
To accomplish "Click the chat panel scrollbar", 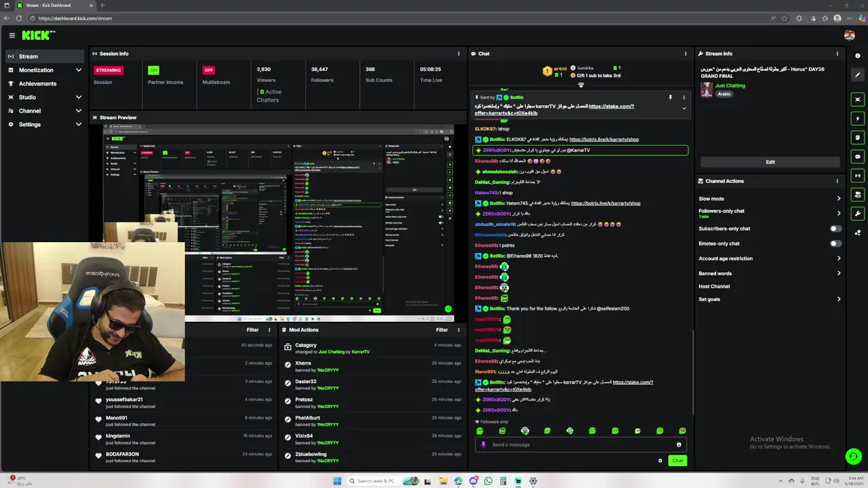I will point(692,373).
